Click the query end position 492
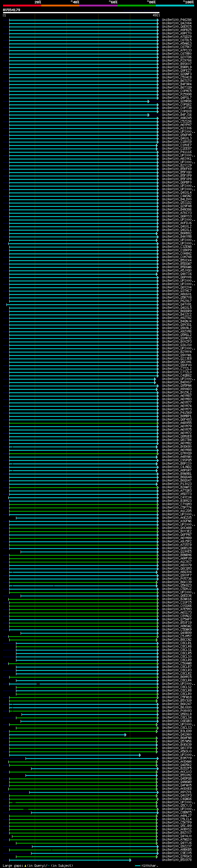Viewport: 197px width, 868px height. pos(155,15)
